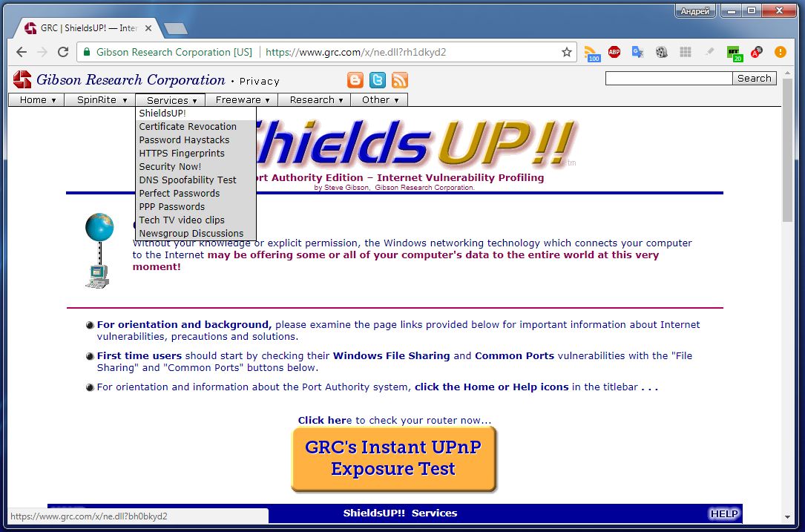Screen dimensions: 805x532
Task: Choose Tech TV video clips
Action: 196,220
